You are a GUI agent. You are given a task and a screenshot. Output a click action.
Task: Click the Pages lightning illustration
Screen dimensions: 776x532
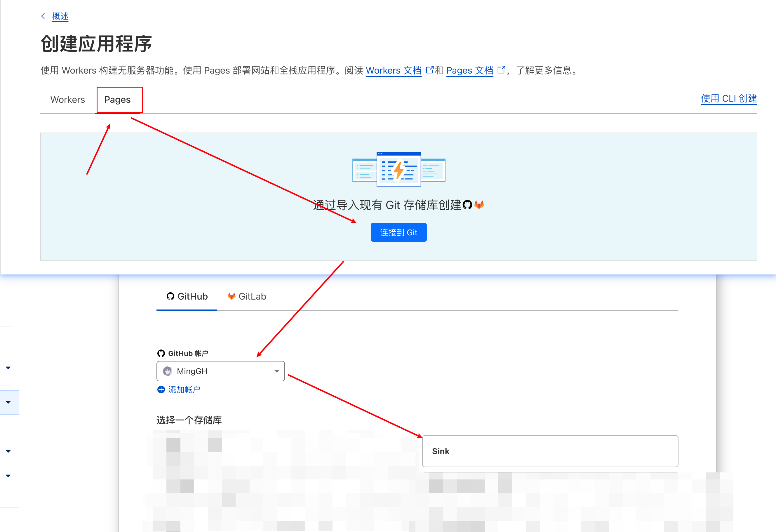(x=399, y=169)
